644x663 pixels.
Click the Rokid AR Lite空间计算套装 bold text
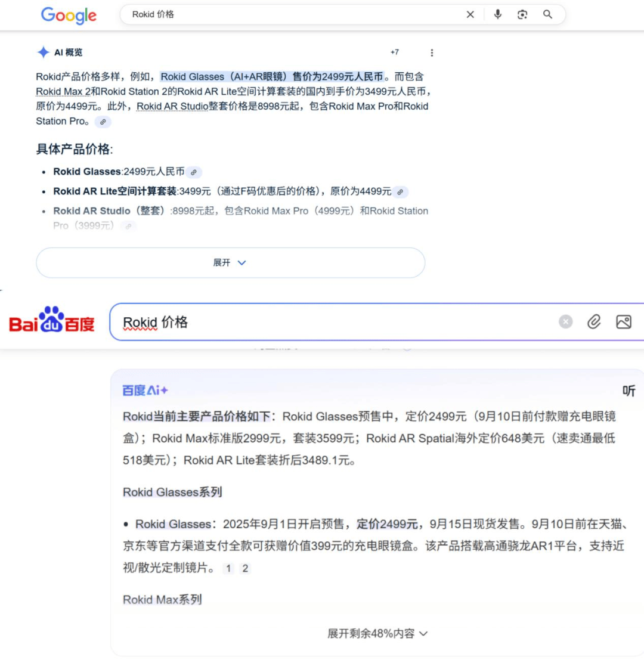tap(114, 191)
